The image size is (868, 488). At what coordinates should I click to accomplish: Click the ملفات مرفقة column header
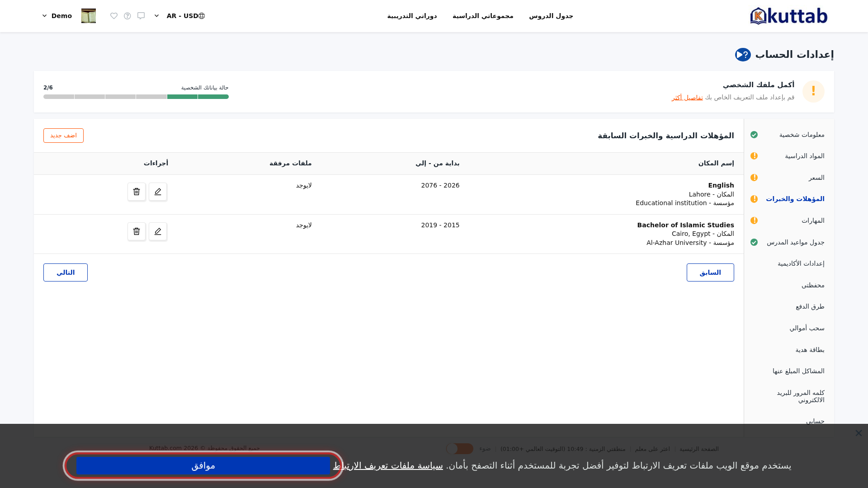click(x=291, y=163)
